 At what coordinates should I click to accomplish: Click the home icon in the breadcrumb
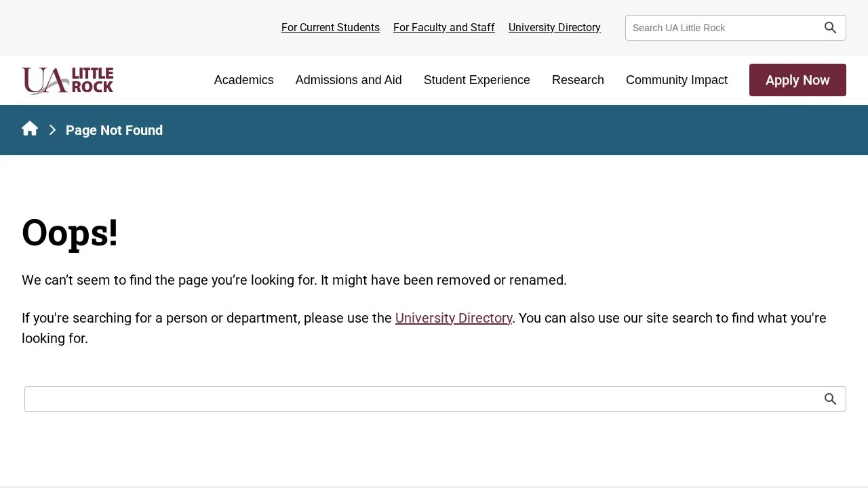(30, 129)
